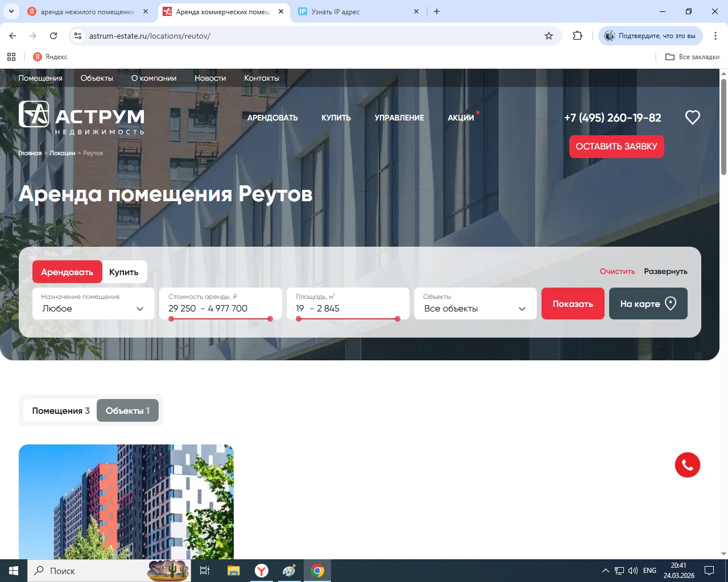Select the Арендовать toggle in search form
This screenshot has height=582, width=728.
click(x=67, y=272)
